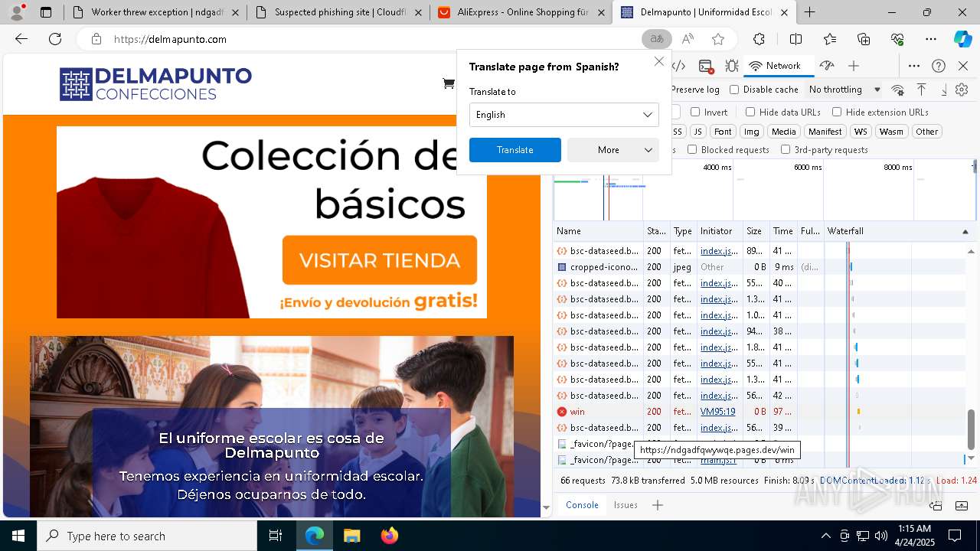Activate Read aloud icon in address bar
Screen dimensions: 980x551
(688, 39)
